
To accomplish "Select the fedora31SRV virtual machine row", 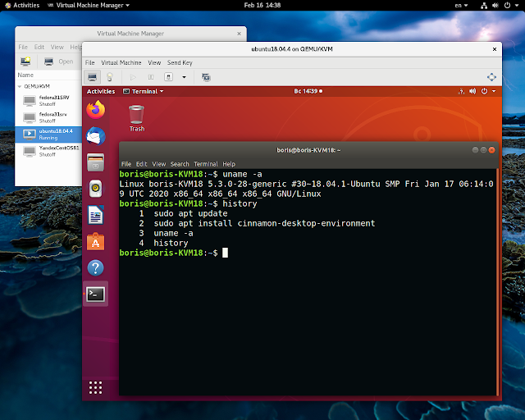I will point(48,100).
